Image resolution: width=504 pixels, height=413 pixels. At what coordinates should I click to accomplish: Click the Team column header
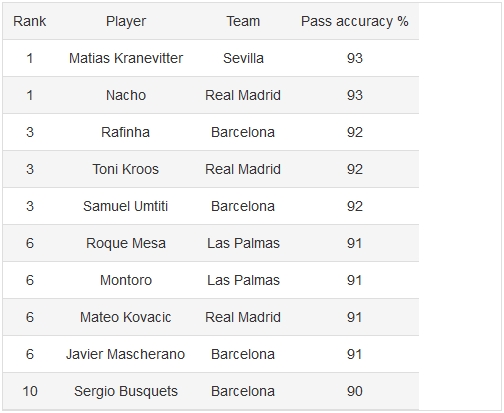point(243,21)
